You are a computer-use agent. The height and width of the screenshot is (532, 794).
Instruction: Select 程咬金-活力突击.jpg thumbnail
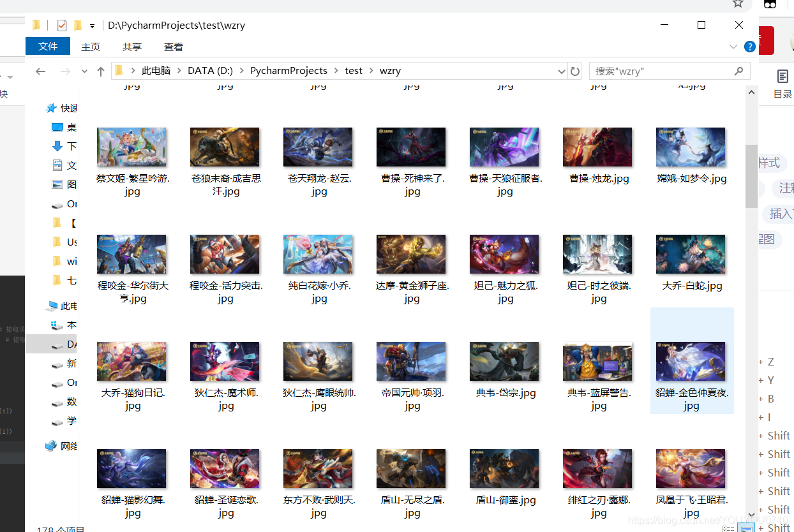click(x=225, y=255)
